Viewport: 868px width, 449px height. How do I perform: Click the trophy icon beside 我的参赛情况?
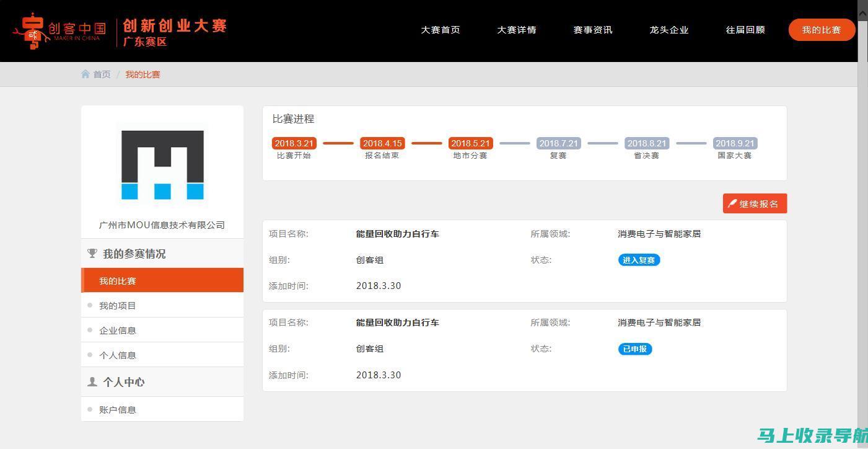92,253
